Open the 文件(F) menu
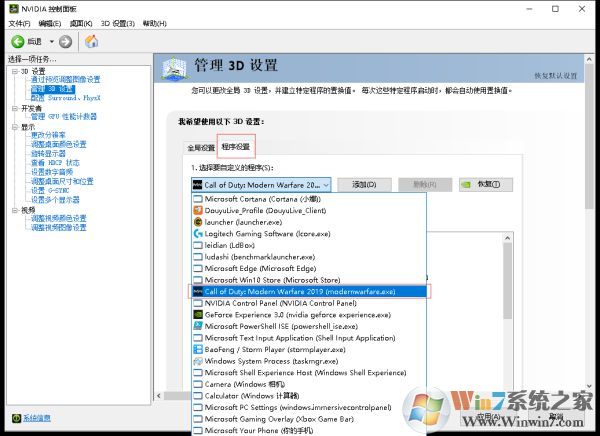This screenshot has height=436, width=600. click(19, 23)
